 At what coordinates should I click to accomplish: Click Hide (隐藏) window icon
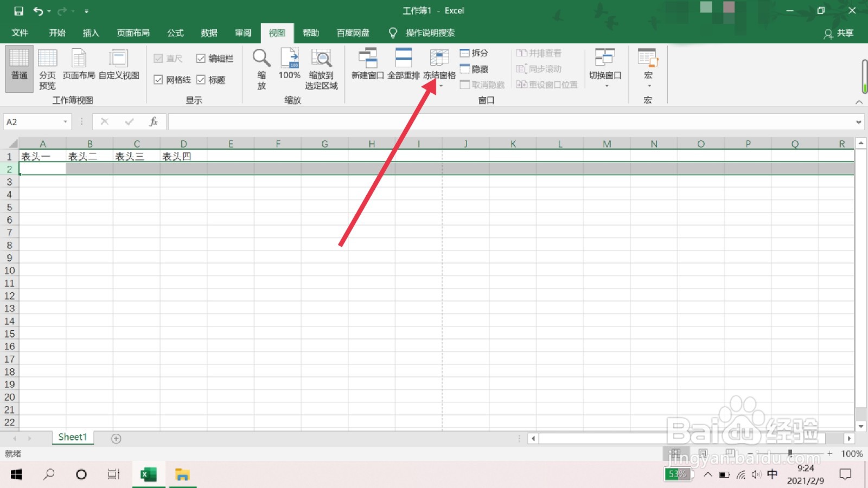pos(464,69)
